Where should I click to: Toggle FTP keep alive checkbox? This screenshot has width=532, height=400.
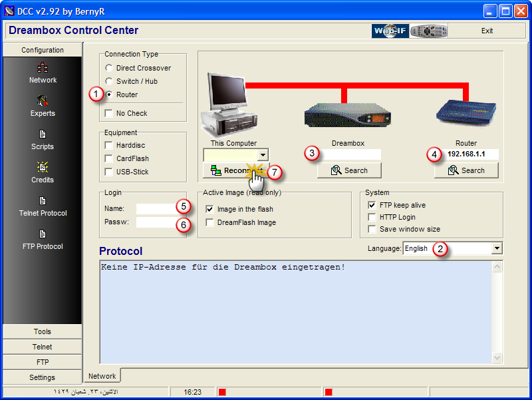coord(372,205)
